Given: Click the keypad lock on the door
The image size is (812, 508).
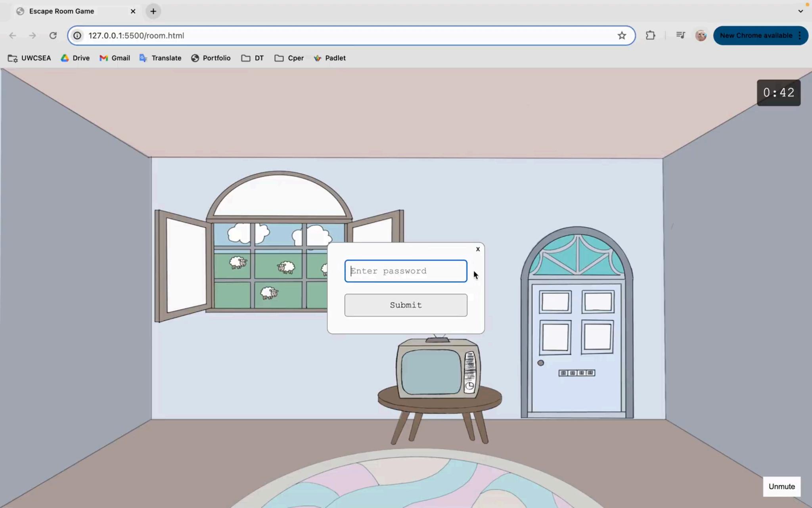Looking at the screenshot, I should click(576, 373).
